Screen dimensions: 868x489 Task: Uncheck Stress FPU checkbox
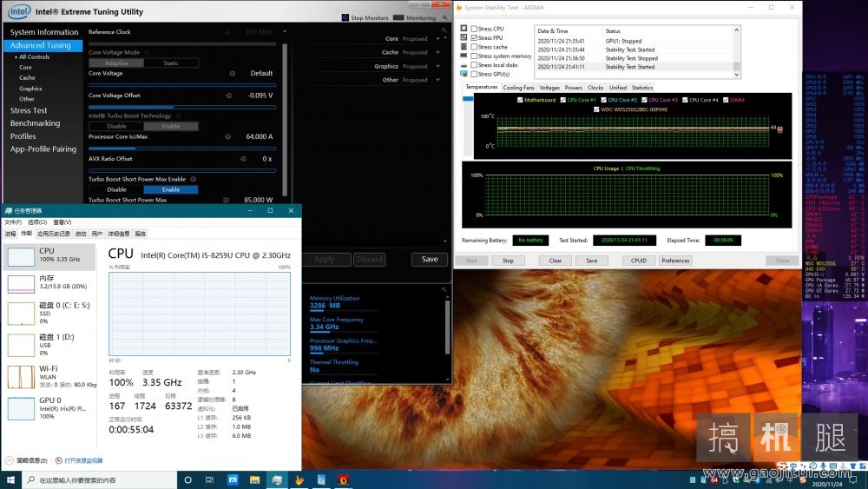click(474, 37)
